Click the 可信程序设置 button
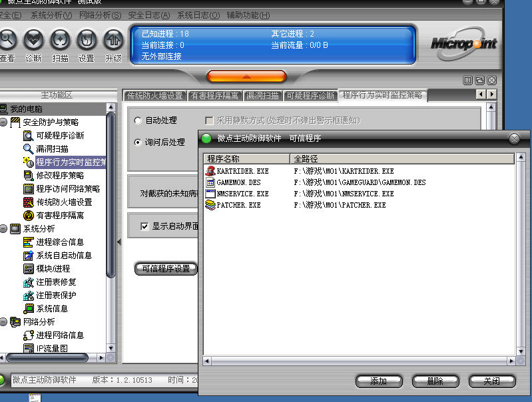532x402 pixels. click(166, 269)
